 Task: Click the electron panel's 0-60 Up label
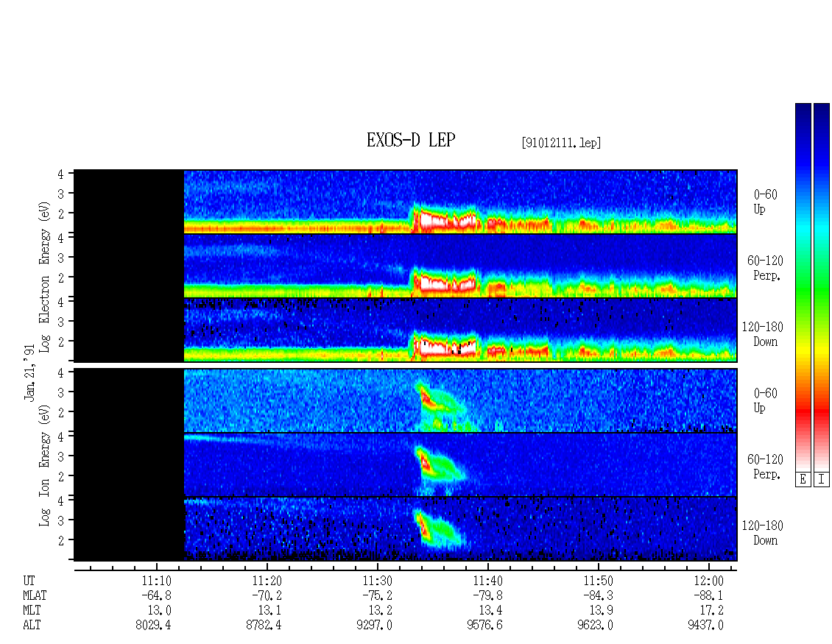[x=765, y=202]
